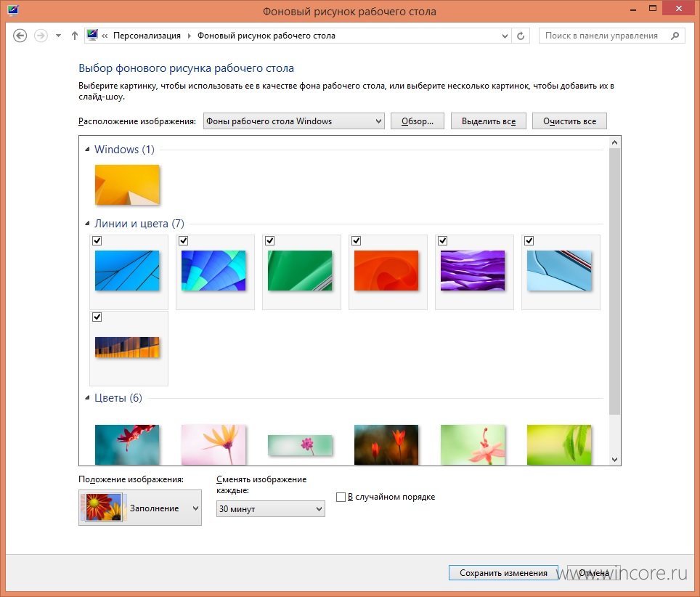Refresh the page with the refresh icon
This screenshot has width=700, height=597.
(521, 36)
